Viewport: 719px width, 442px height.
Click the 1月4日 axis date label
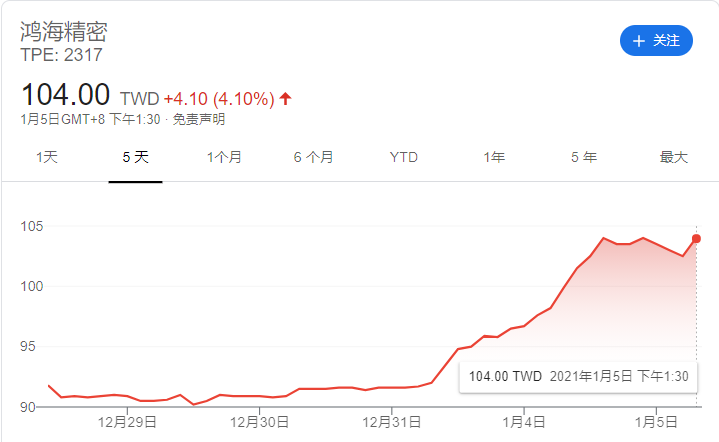pyautogui.click(x=524, y=422)
